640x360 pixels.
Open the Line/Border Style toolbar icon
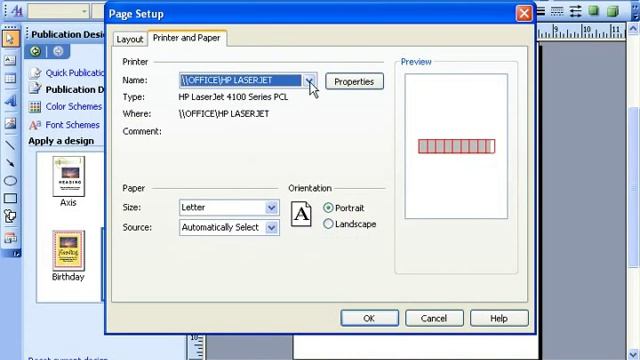pos(540,11)
